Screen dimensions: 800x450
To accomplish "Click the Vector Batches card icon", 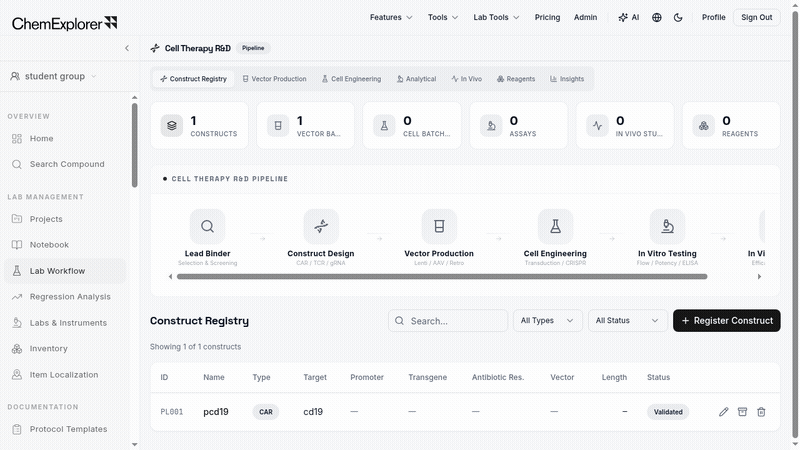I will [x=278, y=126].
